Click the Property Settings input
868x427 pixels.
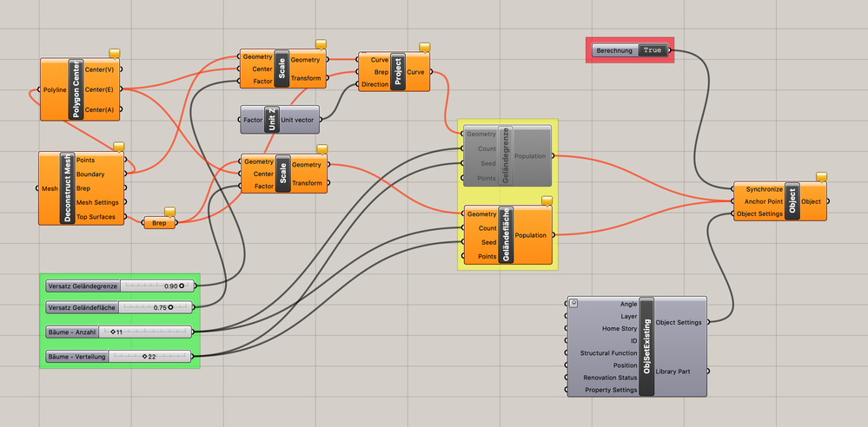611,390
